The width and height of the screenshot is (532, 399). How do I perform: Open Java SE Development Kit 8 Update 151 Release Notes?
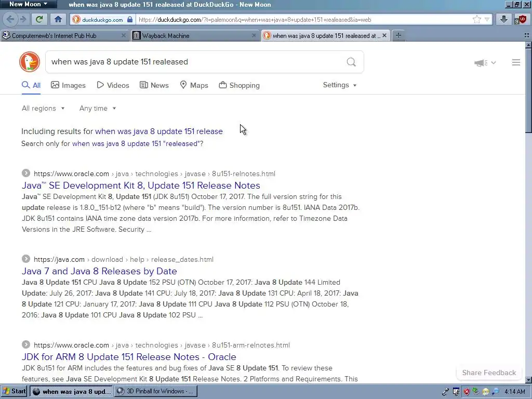point(141,185)
